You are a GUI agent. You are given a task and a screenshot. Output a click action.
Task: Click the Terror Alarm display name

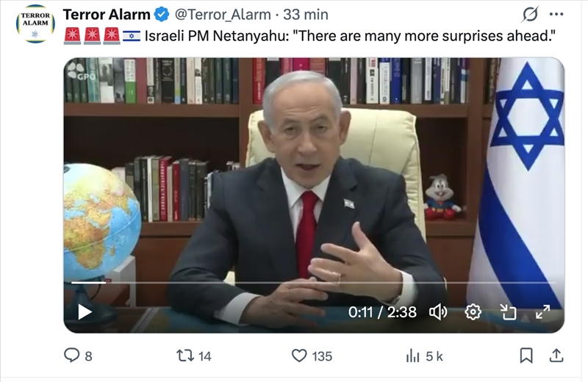[107, 15]
